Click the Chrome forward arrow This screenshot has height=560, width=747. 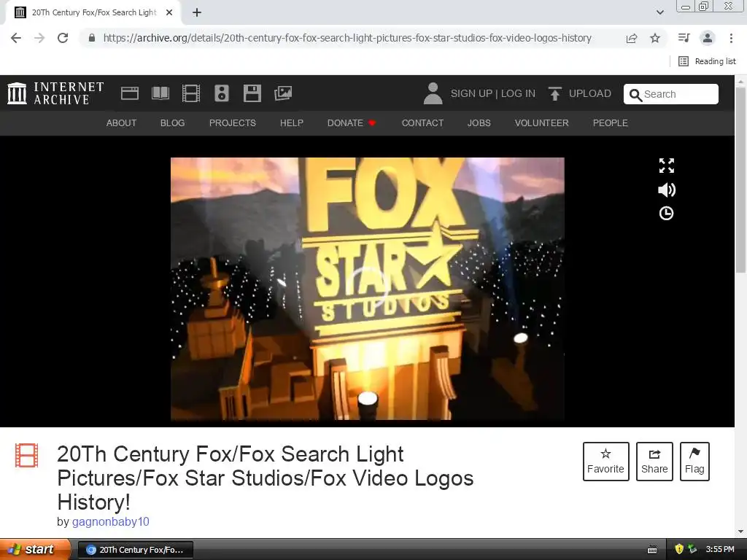39,38
